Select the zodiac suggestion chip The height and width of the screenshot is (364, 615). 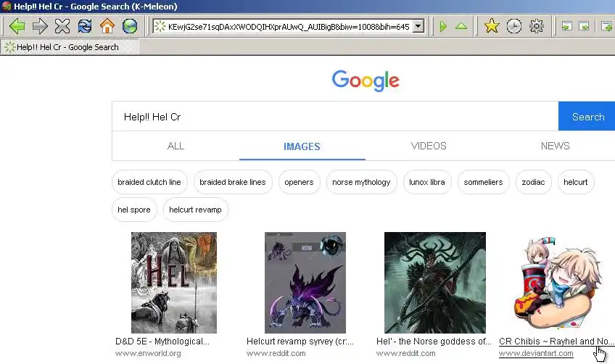pyautogui.click(x=533, y=182)
